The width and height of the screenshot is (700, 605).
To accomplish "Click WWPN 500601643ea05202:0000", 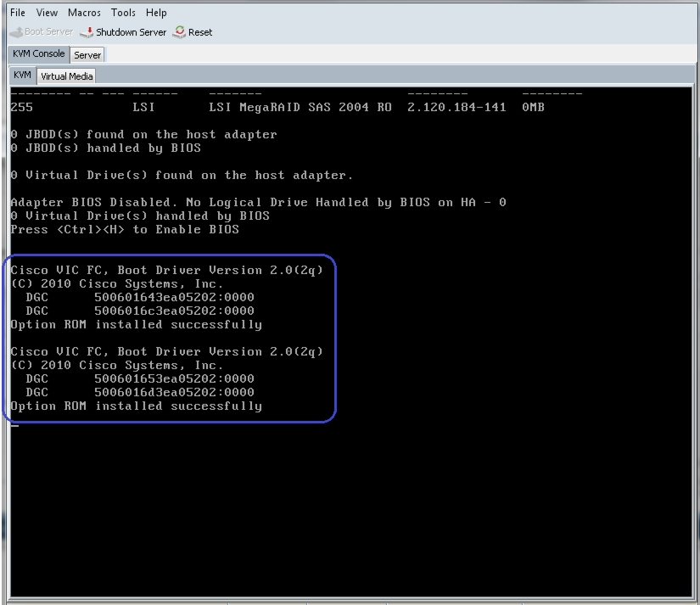I will [x=174, y=297].
